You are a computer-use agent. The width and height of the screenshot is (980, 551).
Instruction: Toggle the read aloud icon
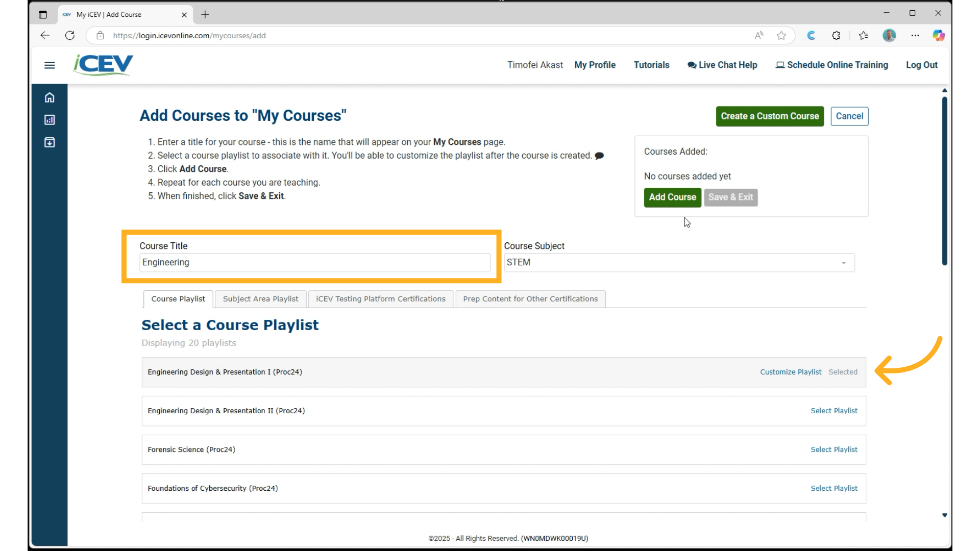tap(759, 35)
